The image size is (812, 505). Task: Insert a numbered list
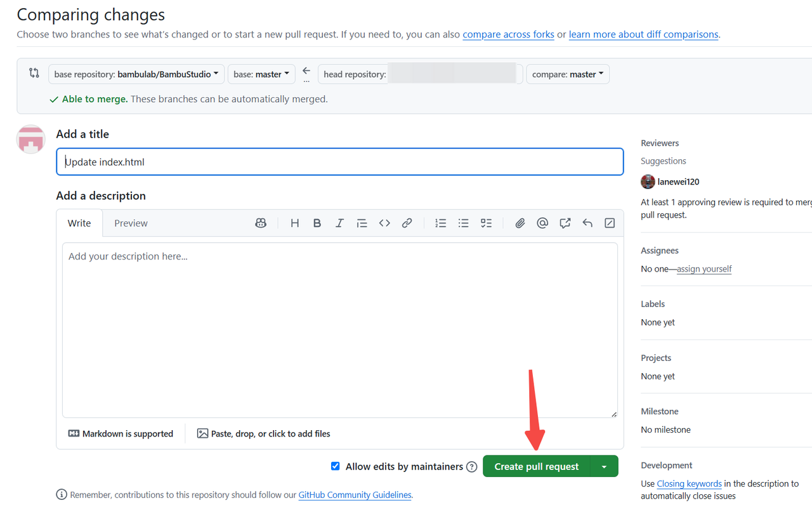point(441,223)
